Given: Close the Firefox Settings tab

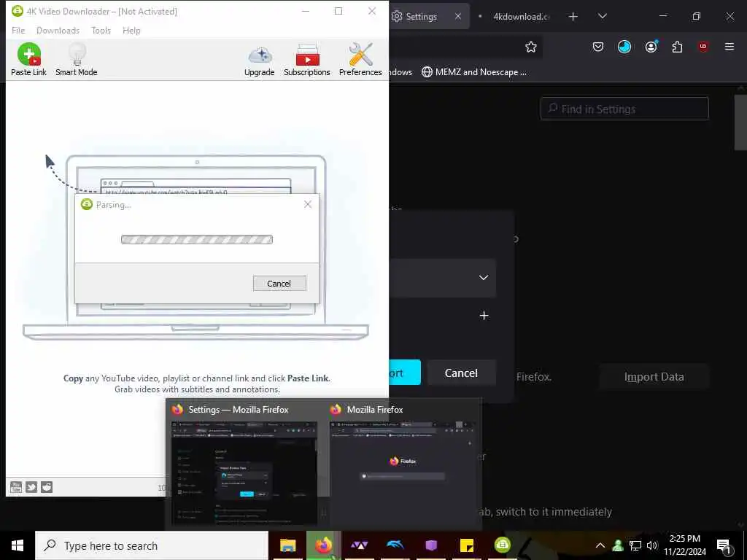Looking at the screenshot, I should click(458, 16).
